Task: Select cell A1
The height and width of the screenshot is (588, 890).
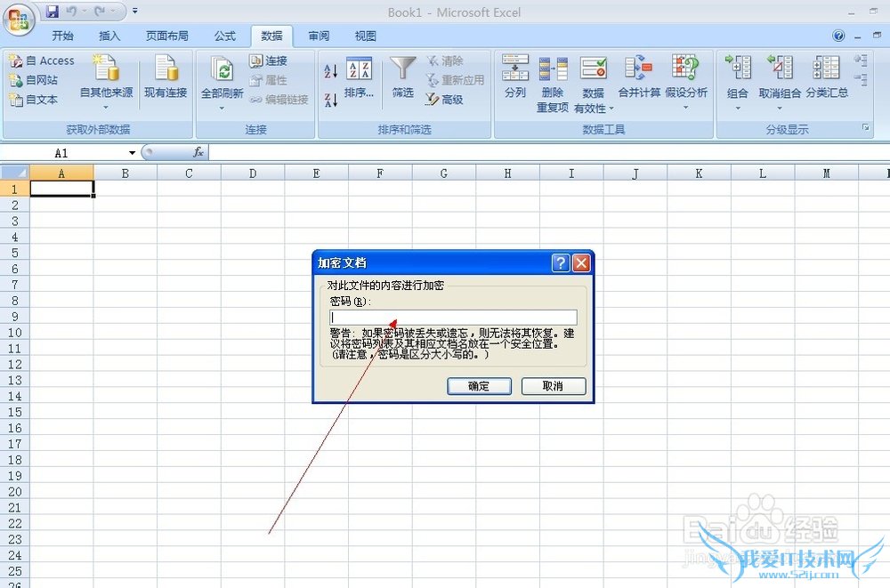Action: pyautogui.click(x=62, y=189)
